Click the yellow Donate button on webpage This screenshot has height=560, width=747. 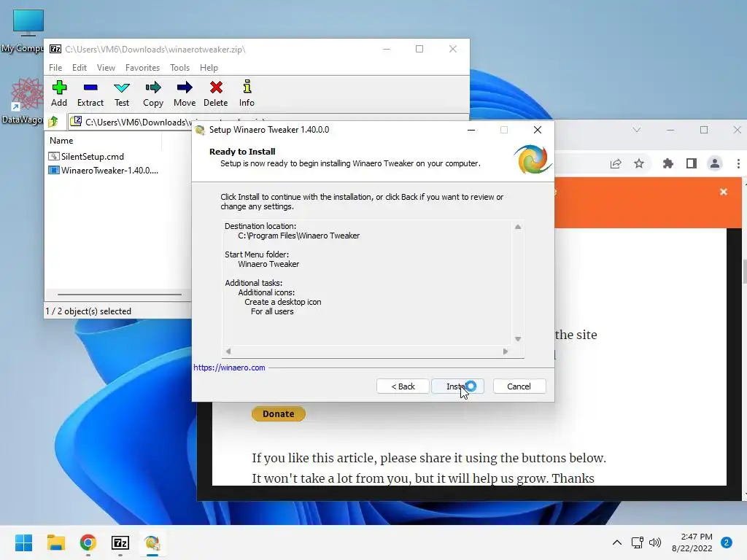click(x=278, y=414)
